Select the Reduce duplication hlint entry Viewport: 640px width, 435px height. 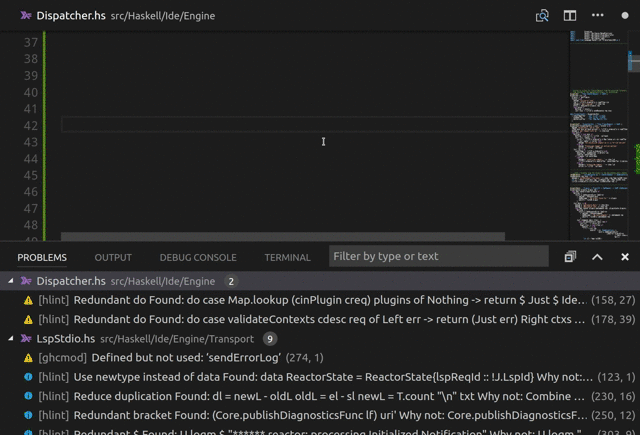click(300, 396)
